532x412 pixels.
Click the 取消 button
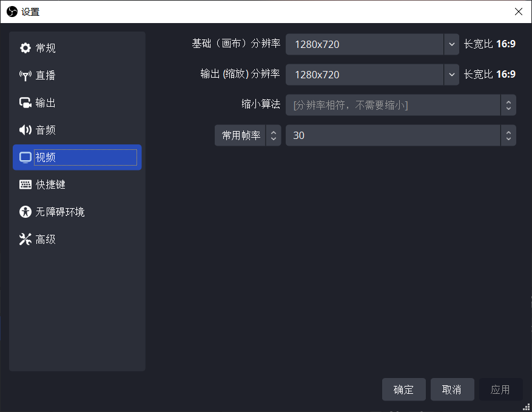point(452,390)
